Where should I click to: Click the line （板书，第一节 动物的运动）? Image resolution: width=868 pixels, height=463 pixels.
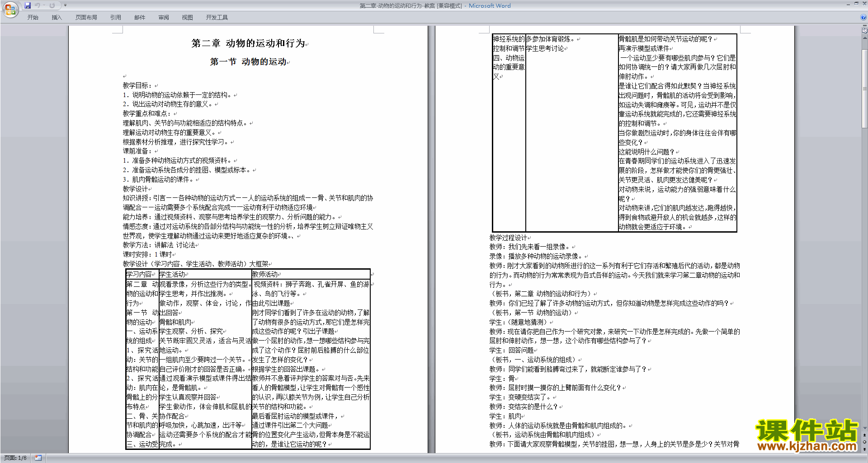pyautogui.click(x=531, y=313)
